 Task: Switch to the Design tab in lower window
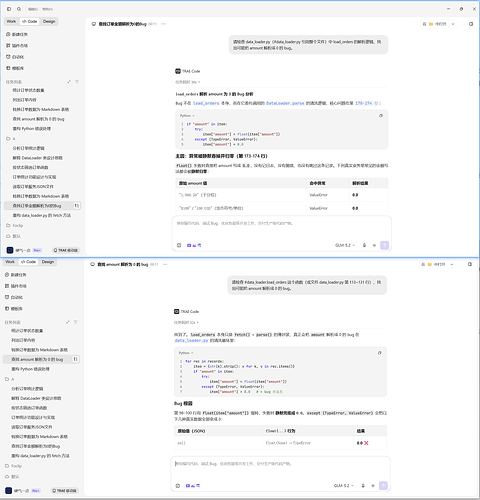click(x=48, y=262)
